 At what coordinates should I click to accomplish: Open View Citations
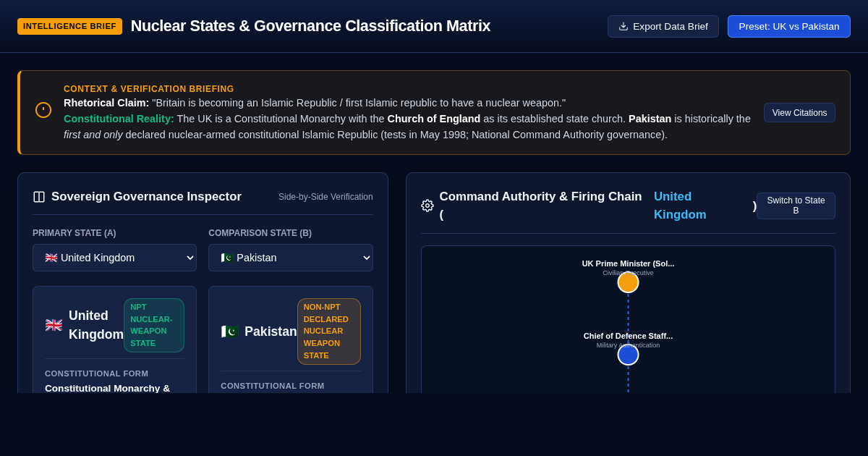click(x=799, y=113)
